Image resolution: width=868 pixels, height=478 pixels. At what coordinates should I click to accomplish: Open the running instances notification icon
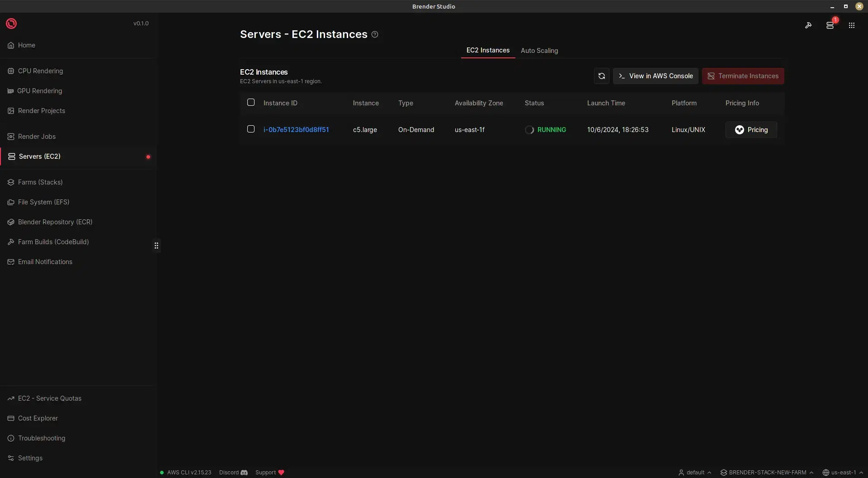830,26
